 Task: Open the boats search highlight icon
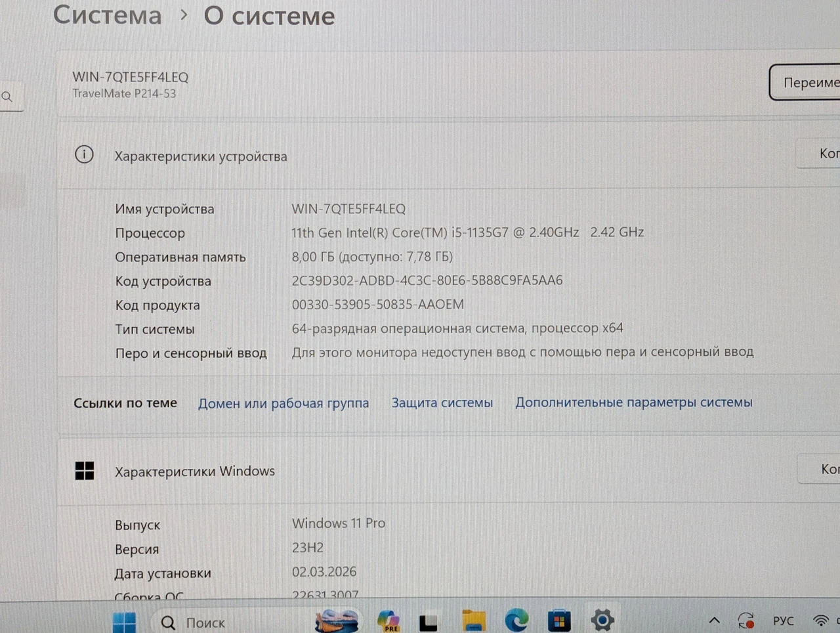[x=337, y=621]
